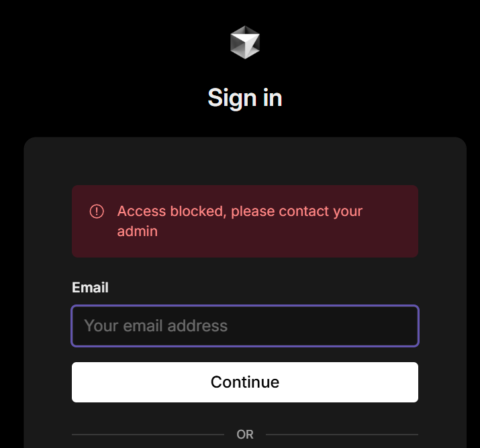480x448 pixels.
Task: Click the cube logo above Sign in
Action: click(244, 42)
